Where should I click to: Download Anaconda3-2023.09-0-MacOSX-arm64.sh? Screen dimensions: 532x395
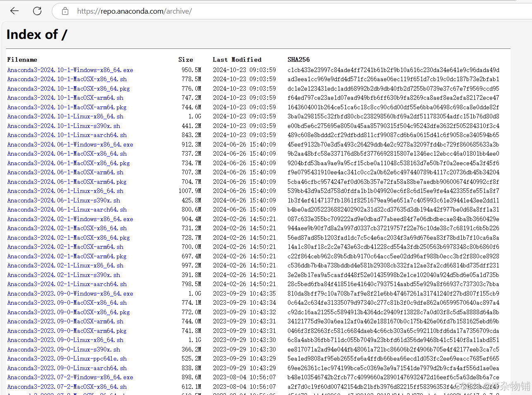(x=65, y=321)
